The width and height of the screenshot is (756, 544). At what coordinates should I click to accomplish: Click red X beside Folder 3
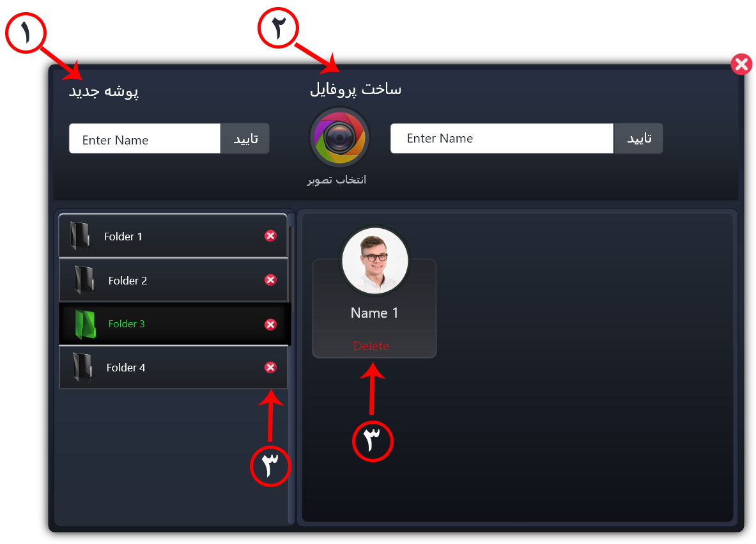pos(270,325)
